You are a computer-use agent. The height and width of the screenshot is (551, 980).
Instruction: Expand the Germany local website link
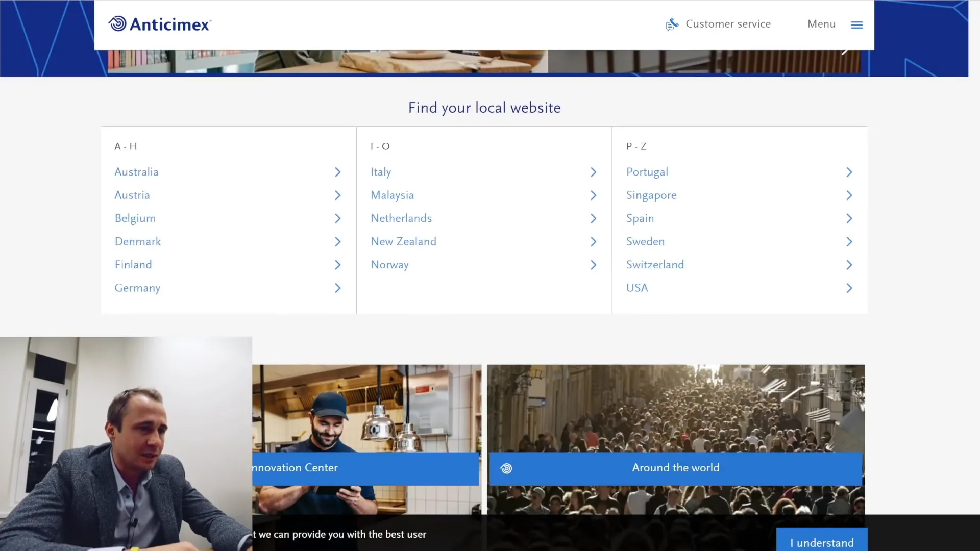[337, 288]
